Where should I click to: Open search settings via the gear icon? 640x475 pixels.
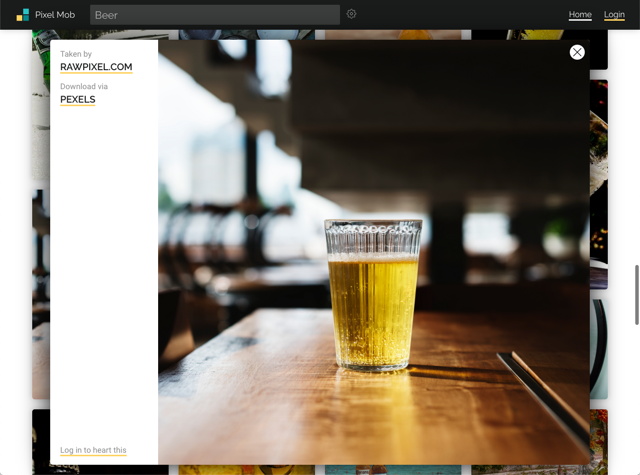tap(351, 14)
